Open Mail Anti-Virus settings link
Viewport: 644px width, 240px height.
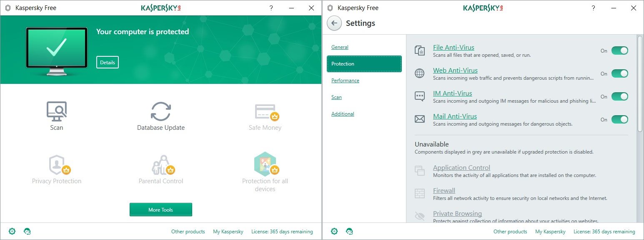[x=455, y=116]
